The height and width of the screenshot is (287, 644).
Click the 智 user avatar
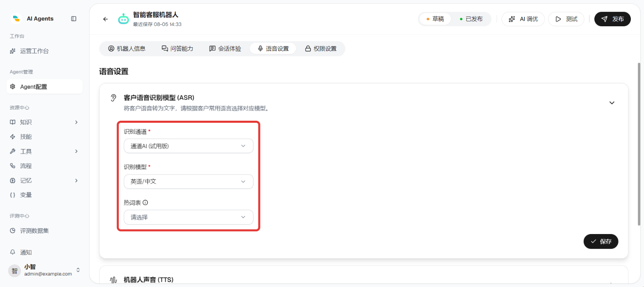pos(14,271)
